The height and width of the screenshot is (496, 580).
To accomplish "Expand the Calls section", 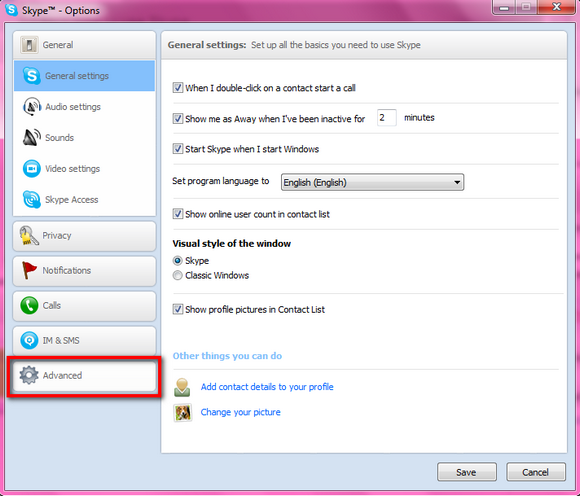I will 84,306.
